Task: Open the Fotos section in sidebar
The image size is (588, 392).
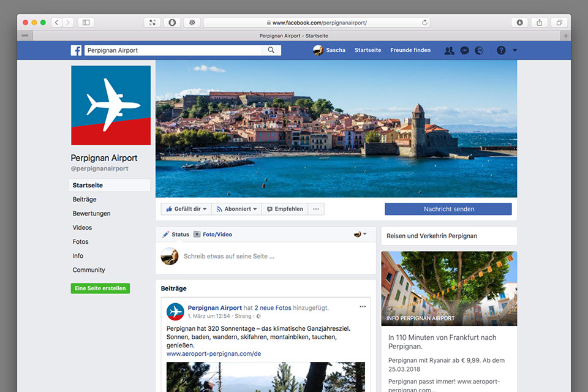Action: tap(80, 241)
